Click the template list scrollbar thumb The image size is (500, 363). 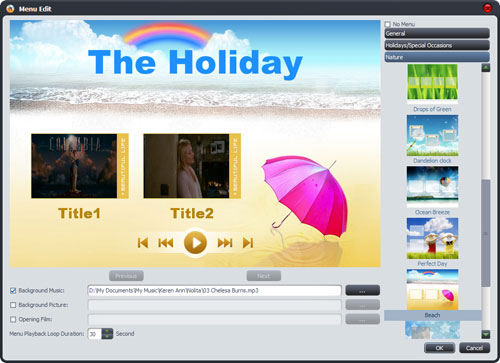486,233
